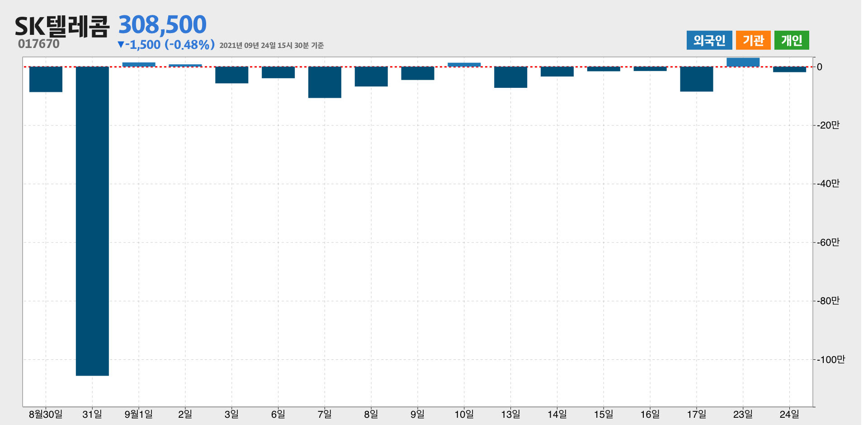Click the bar for 14일
Viewport: 868px width, 425px height.
[557, 72]
